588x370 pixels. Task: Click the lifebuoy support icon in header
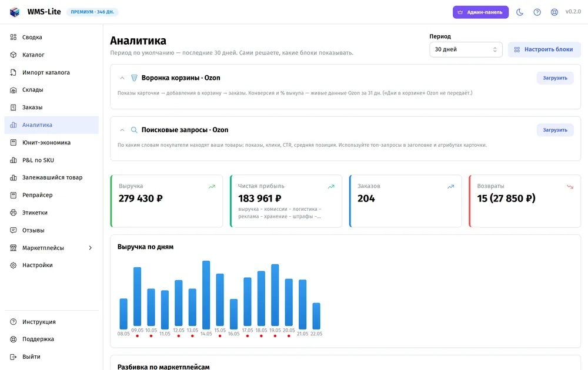(554, 12)
